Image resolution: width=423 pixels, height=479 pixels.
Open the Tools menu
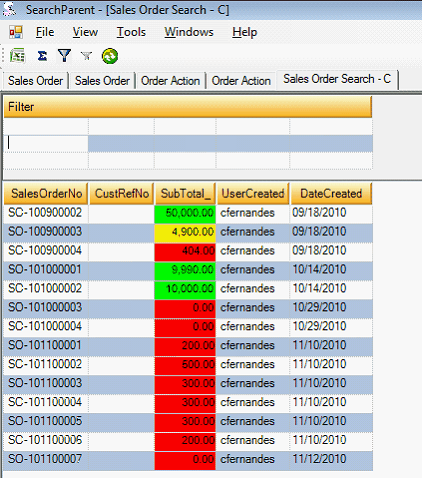(131, 32)
